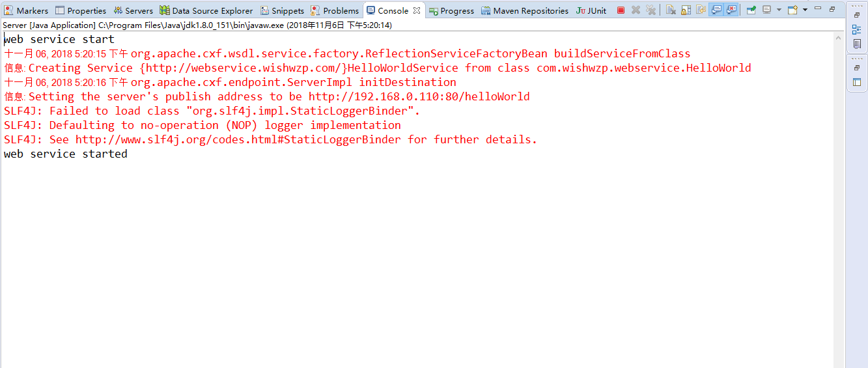Click the console scrollbar up arrow
Viewport: 868px width, 368px height.
839,38
